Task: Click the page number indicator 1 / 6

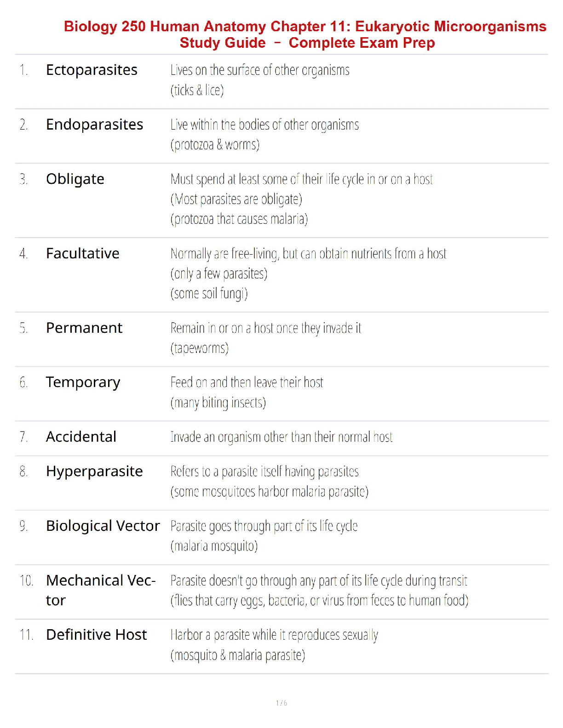Action: [x=281, y=703]
